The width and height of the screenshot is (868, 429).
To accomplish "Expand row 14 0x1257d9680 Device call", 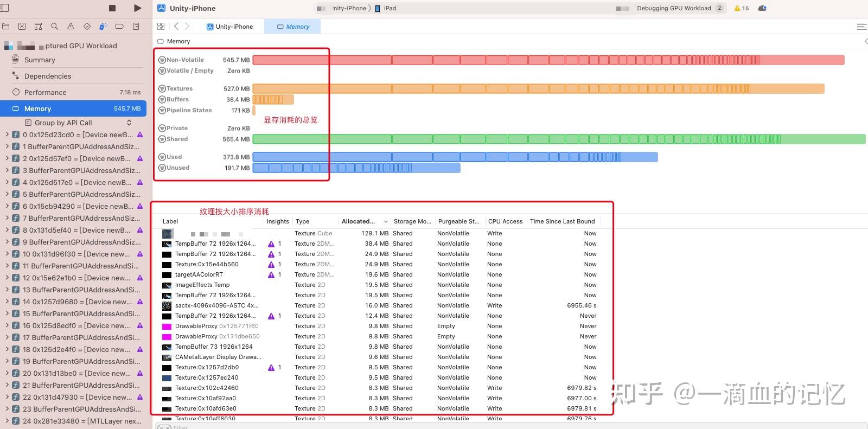I will pos(7,302).
